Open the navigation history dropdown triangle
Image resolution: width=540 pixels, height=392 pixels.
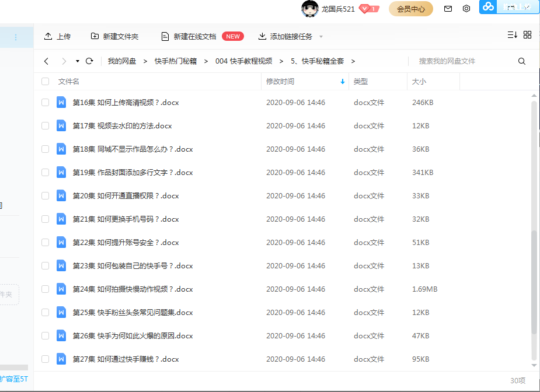(x=78, y=61)
